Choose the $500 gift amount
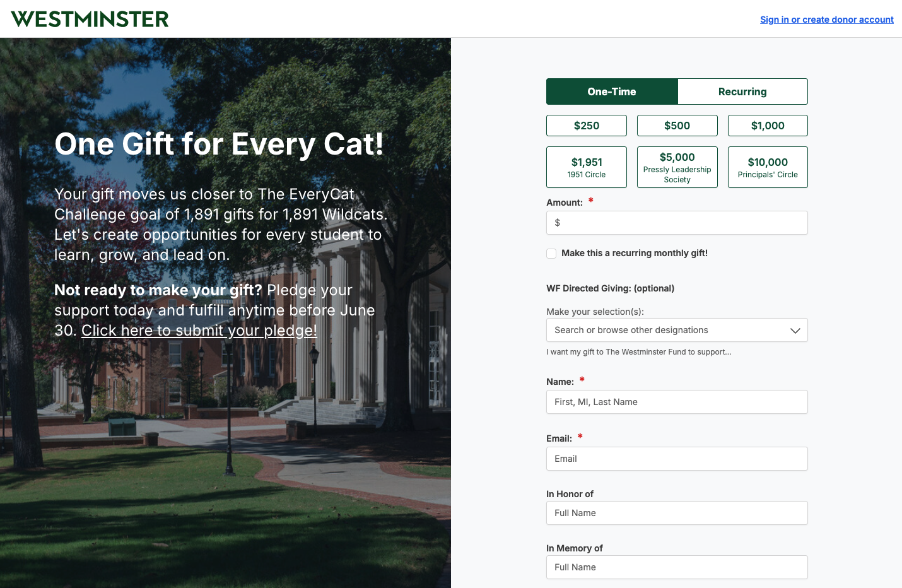902x588 pixels. click(677, 126)
